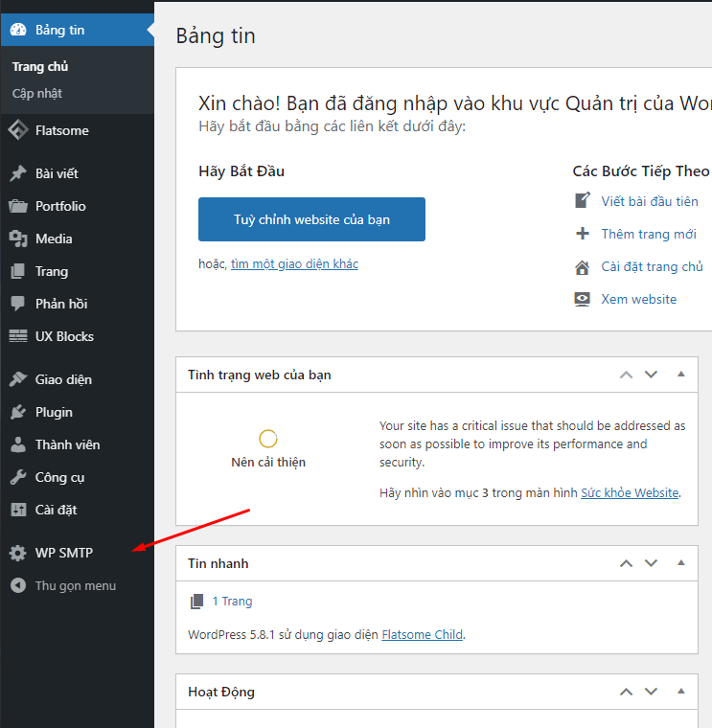Toggle the Tin nhanh panel triangle

pyautogui.click(x=681, y=563)
